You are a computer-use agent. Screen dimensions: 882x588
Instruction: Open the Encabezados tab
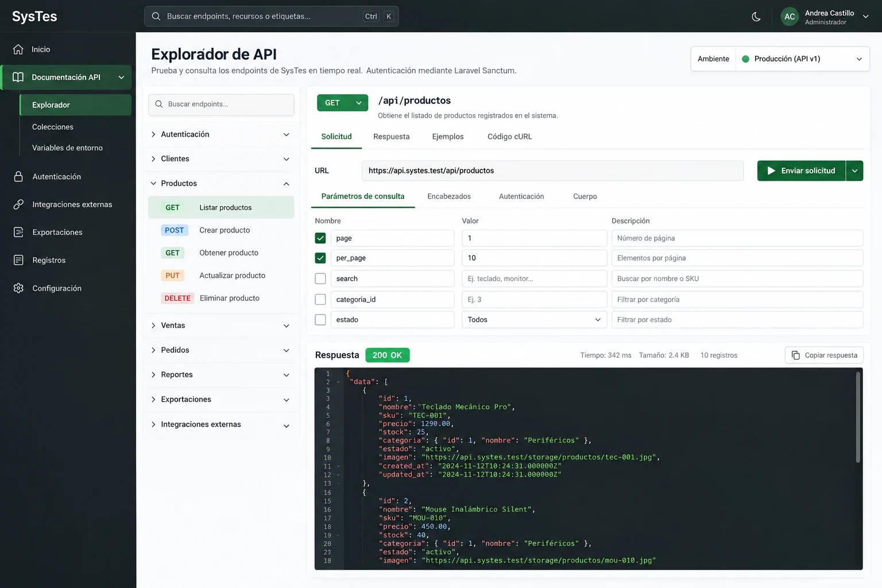click(449, 196)
